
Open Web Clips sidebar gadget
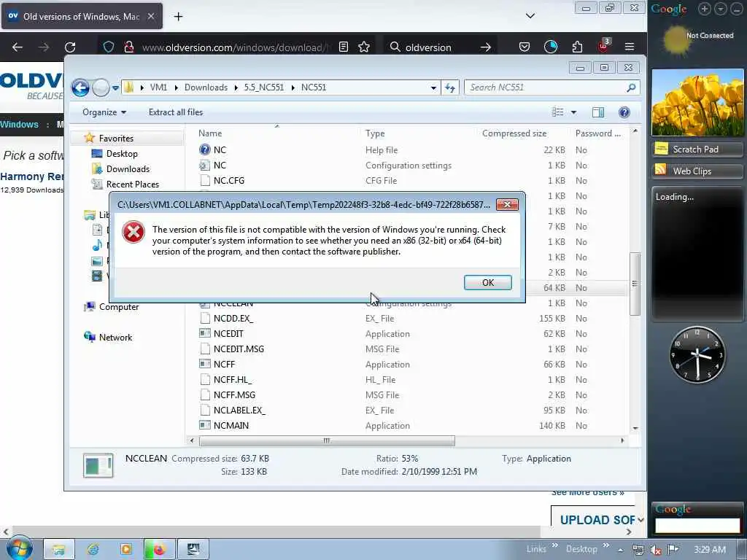(x=697, y=171)
